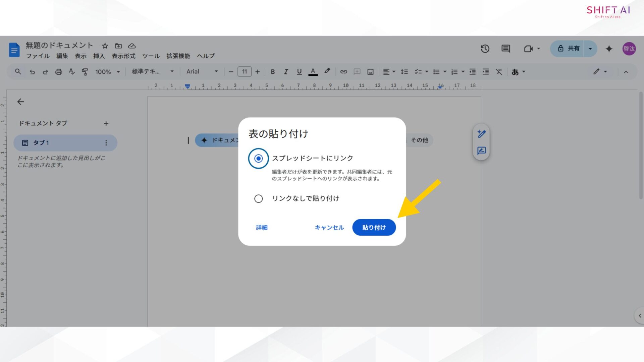Open the version history icon
Viewport: 644px width, 362px height.
point(484,49)
